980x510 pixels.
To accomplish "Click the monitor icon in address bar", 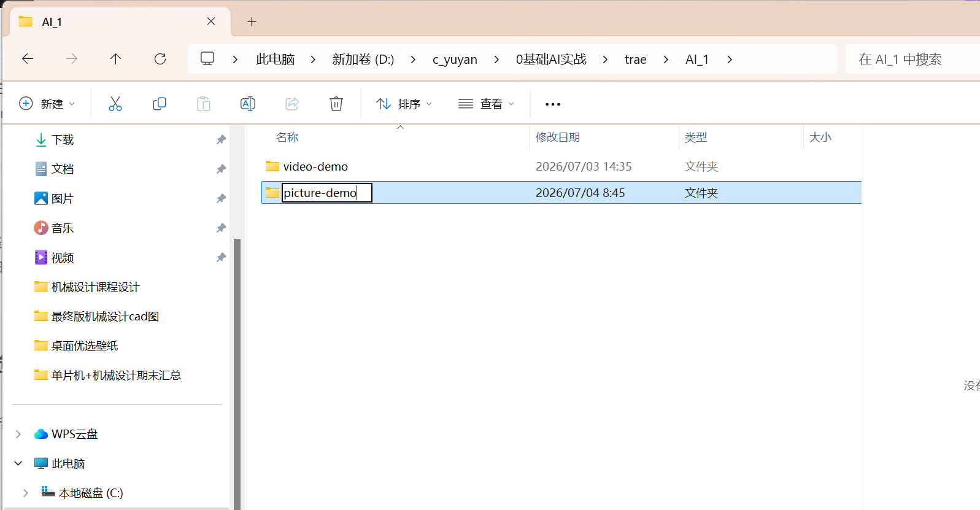I will pos(207,59).
